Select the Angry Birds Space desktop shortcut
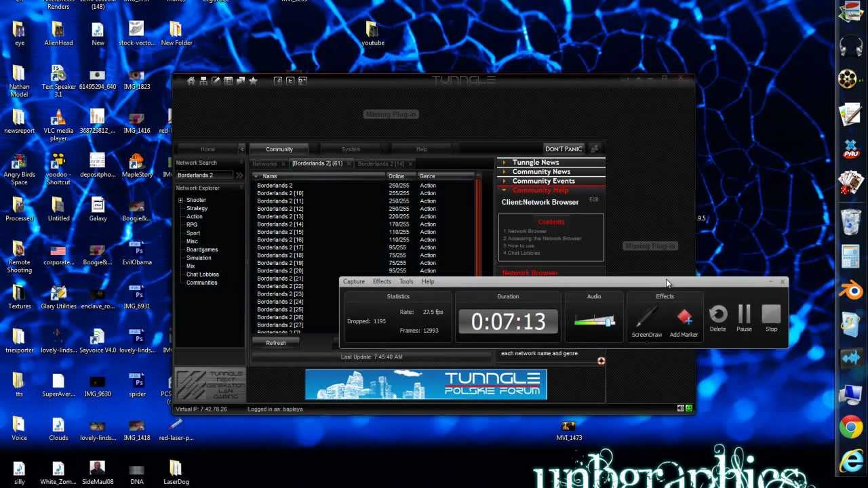 [x=19, y=169]
